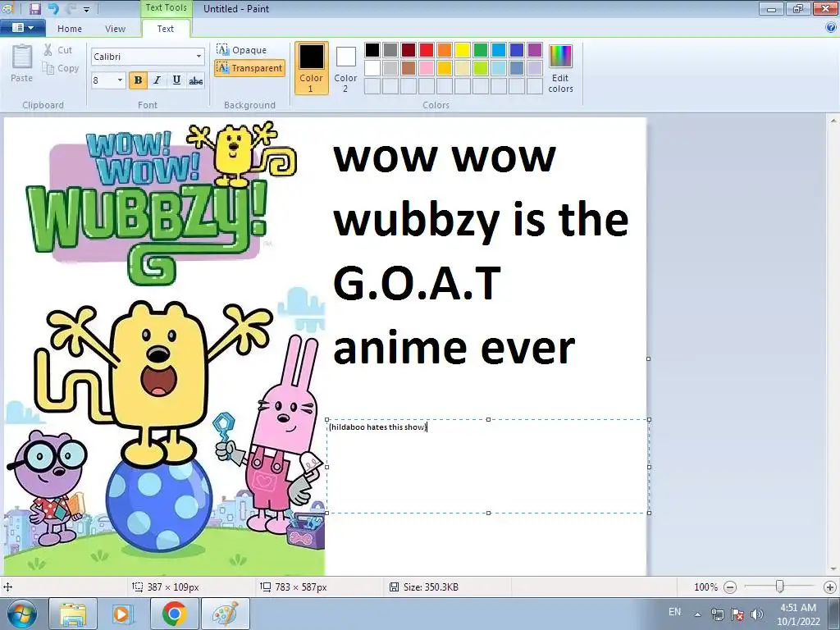Click the bottom-right text box resize handle
This screenshot has height=630, width=840.
pyautogui.click(x=650, y=513)
